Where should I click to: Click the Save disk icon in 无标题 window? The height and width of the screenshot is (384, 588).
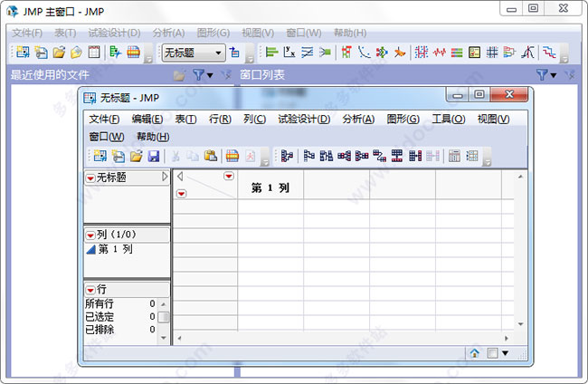154,156
